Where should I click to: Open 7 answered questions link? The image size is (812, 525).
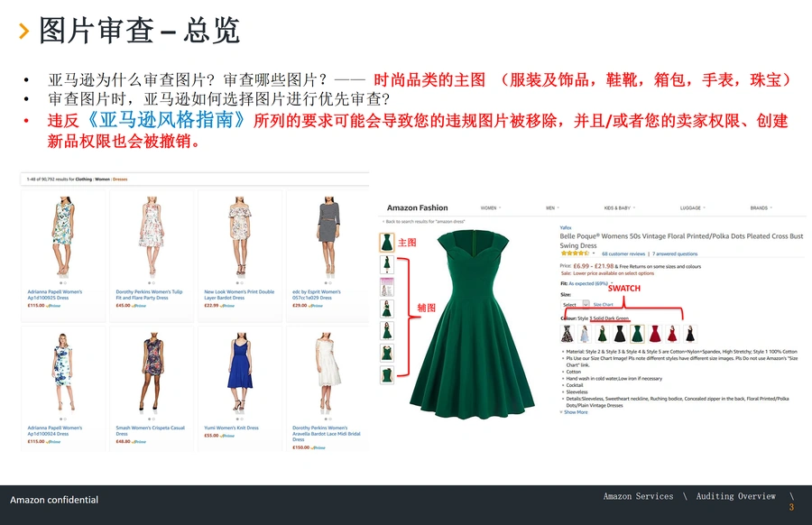675,253
